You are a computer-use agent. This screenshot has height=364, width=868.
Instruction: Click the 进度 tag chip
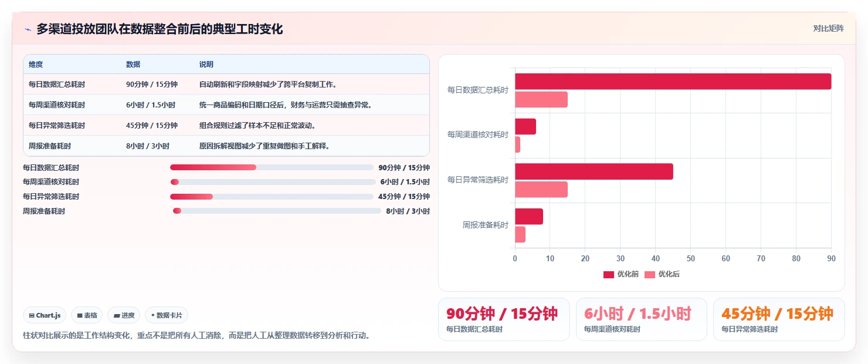tap(124, 315)
